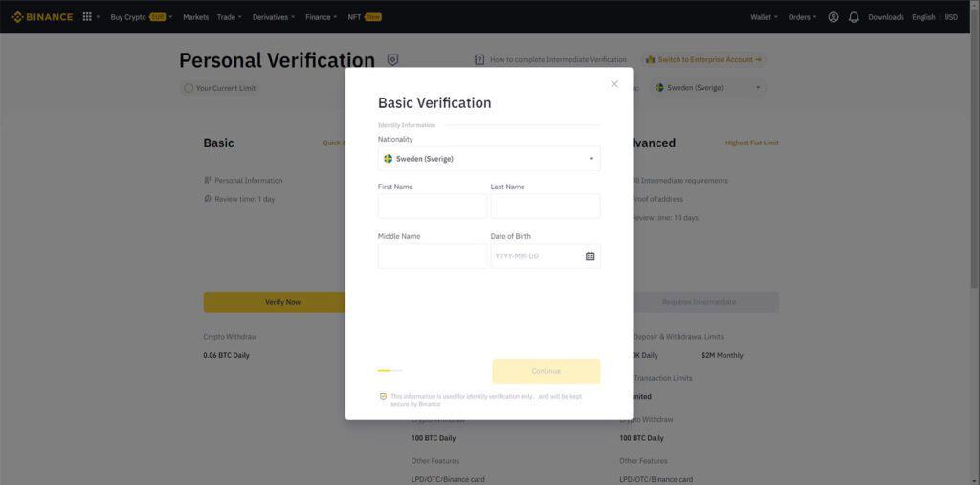Click the Continue button
980x485 pixels.
pyautogui.click(x=546, y=371)
